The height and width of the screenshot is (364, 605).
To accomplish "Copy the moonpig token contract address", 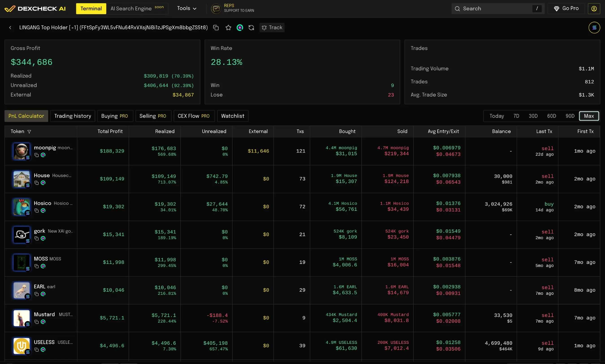I will pos(36,155).
